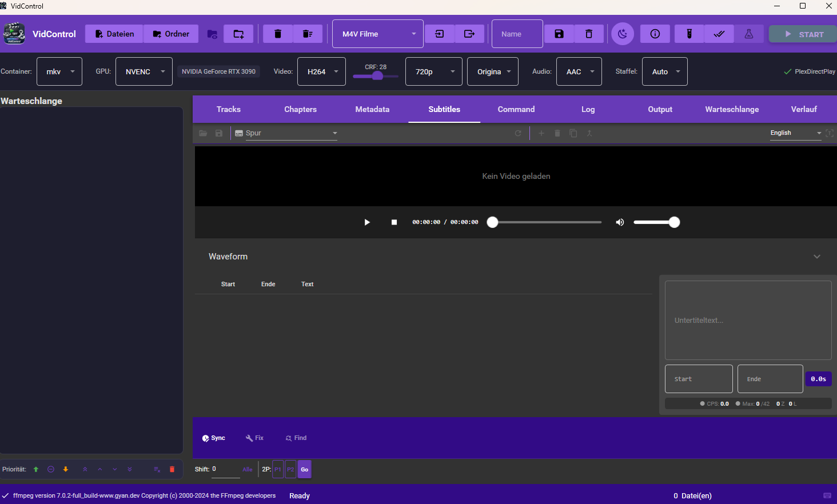Move item down with single-down chevron
The width and height of the screenshot is (837, 504).
[x=115, y=470]
